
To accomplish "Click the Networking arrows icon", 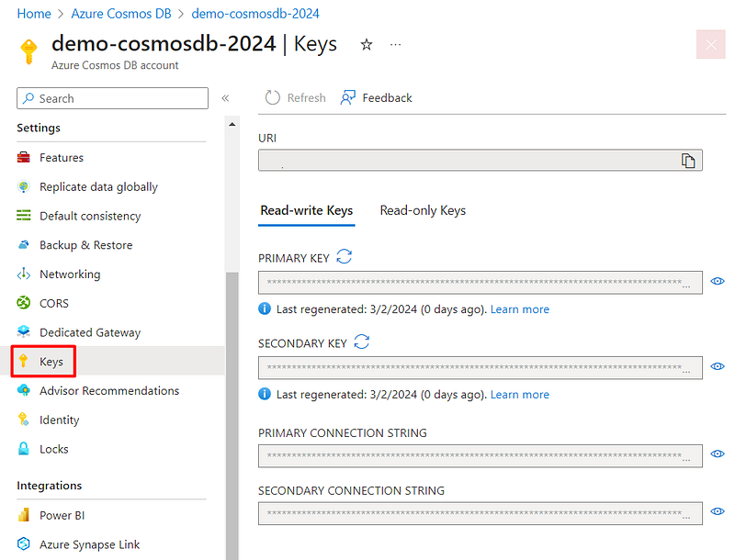I will [24, 274].
